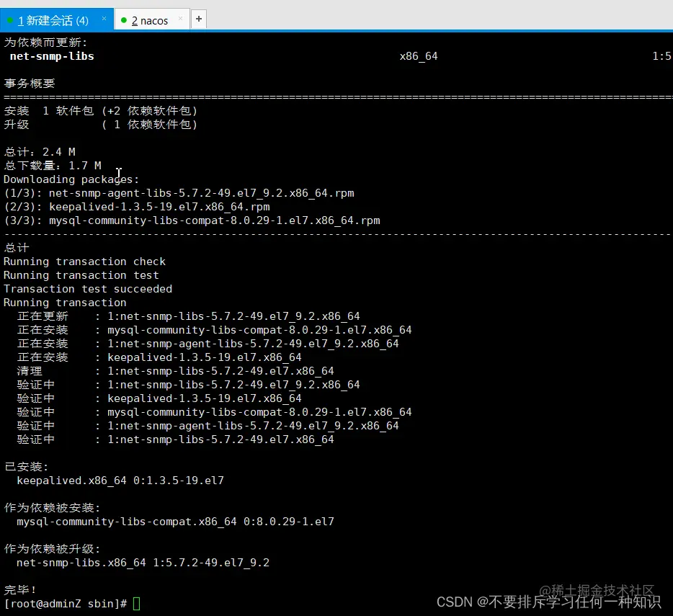Image resolution: width=673 pixels, height=616 pixels.
Task: Click the '作为依赖被升级:' heading
Action: [52, 548]
